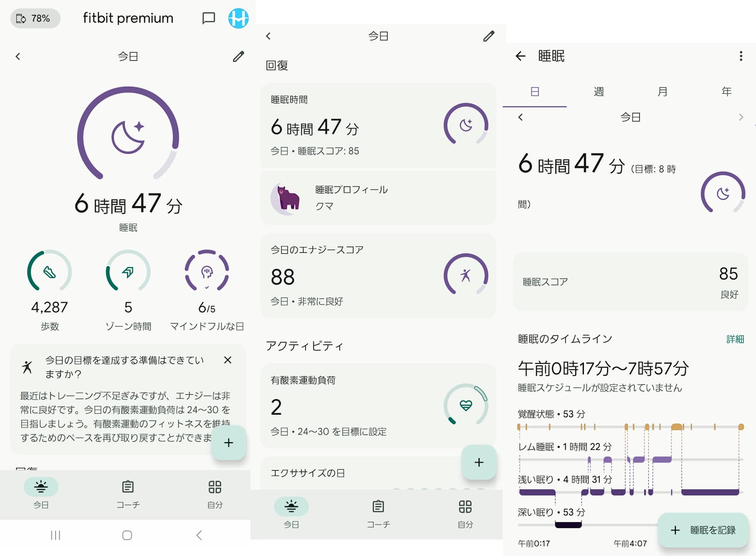Tap Android home button
Screen dimensions: 756x556
click(x=127, y=535)
